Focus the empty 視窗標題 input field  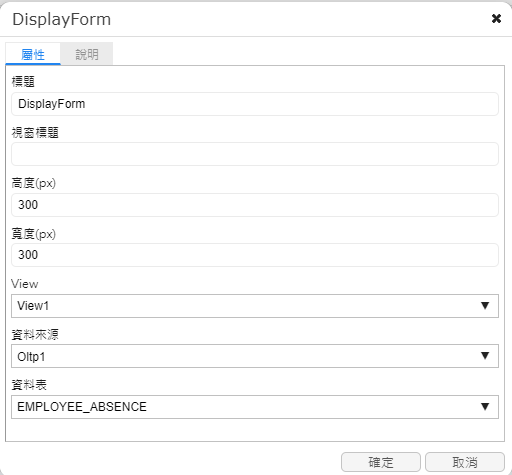click(x=255, y=154)
